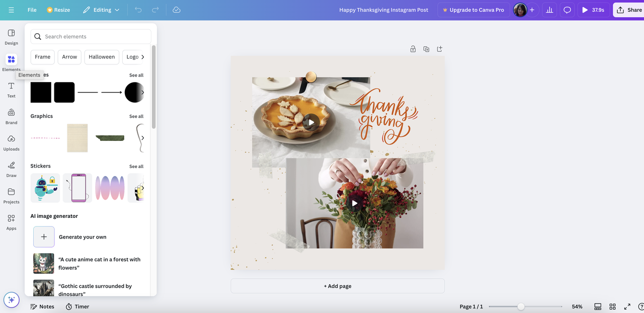The width and height of the screenshot is (644, 313).
Task: Select the design title Happy Thanksgiving Instagram Post
Action: click(384, 10)
